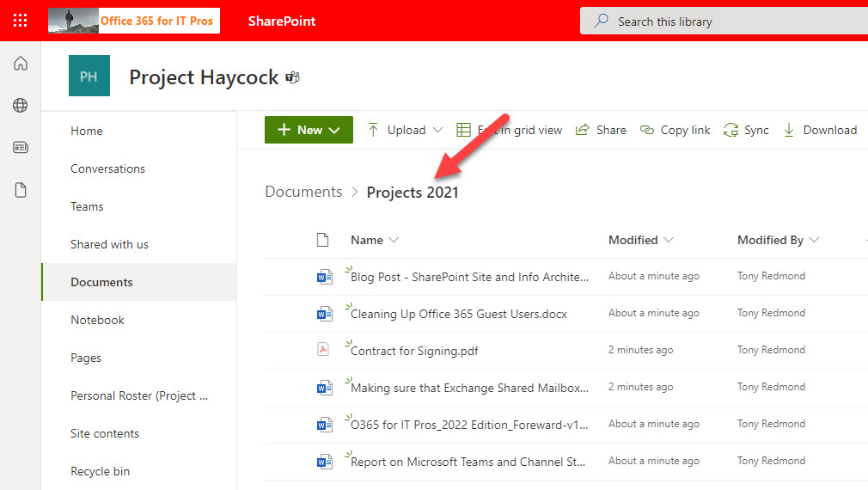Open the news feed icon in left rail
This screenshot has width=868, height=490.
pyautogui.click(x=21, y=148)
